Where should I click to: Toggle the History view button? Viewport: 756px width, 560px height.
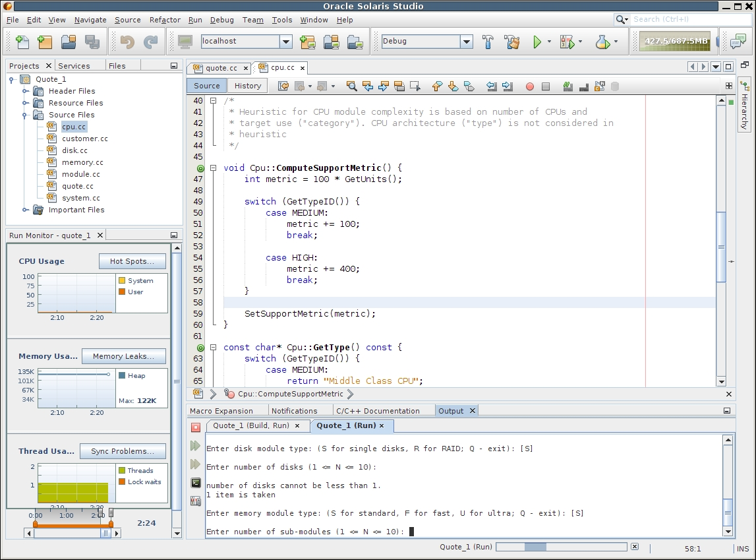click(247, 86)
